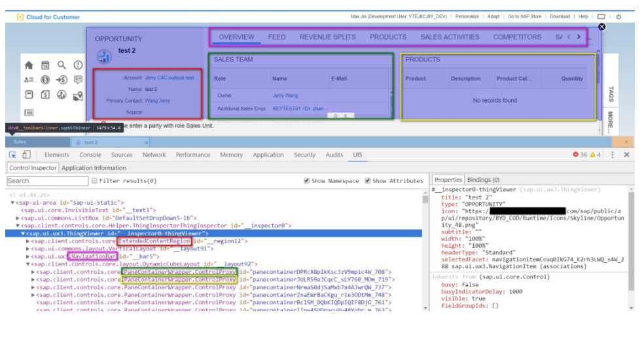Toggle the Show Attributes checkbox
Screen dimensions: 644x340
tap(368, 180)
